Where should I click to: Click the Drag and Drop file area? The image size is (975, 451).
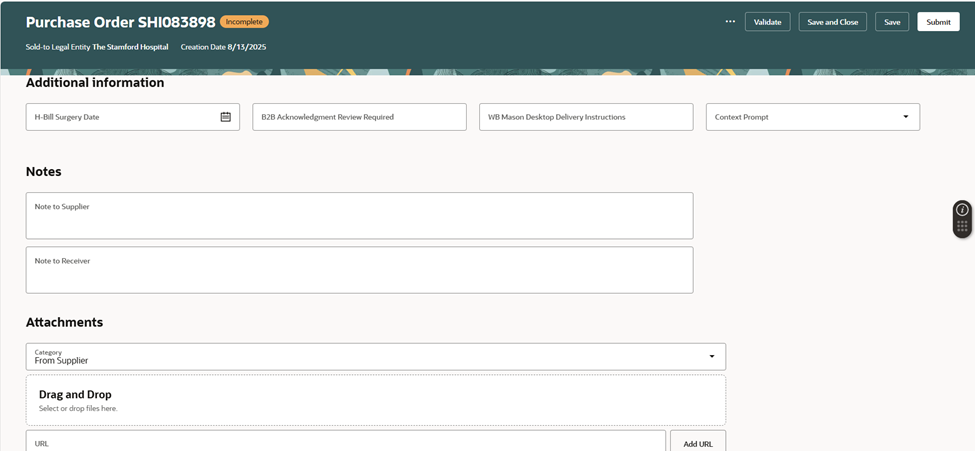(376, 400)
